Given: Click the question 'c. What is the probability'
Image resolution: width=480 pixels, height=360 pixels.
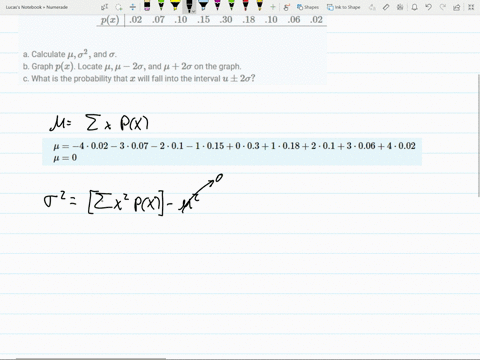Looking at the screenshot, I should (x=139, y=79).
